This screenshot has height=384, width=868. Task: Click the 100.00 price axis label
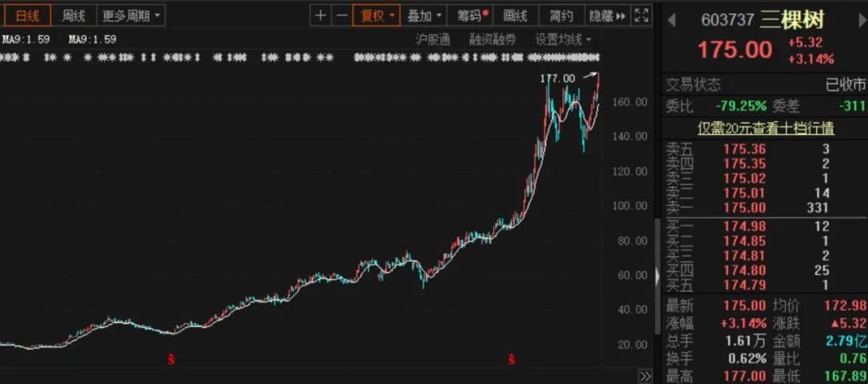click(x=630, y=206)
